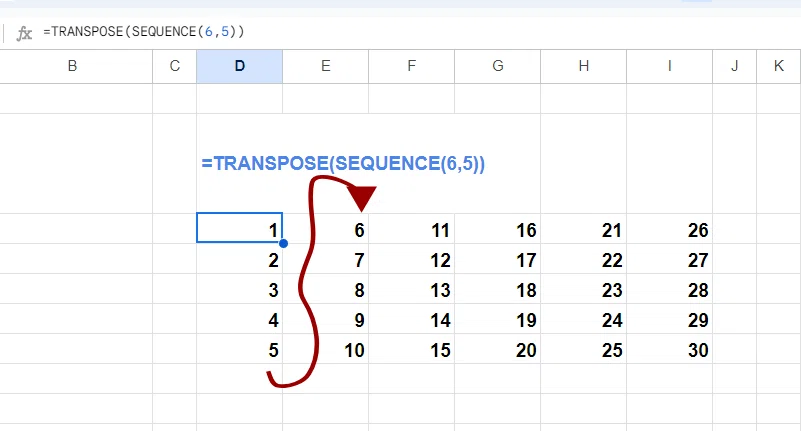Image resolution: width=801 pixels, height=431 pixels.
Task: Select the cell containing 26
Action: pos(670,229)
